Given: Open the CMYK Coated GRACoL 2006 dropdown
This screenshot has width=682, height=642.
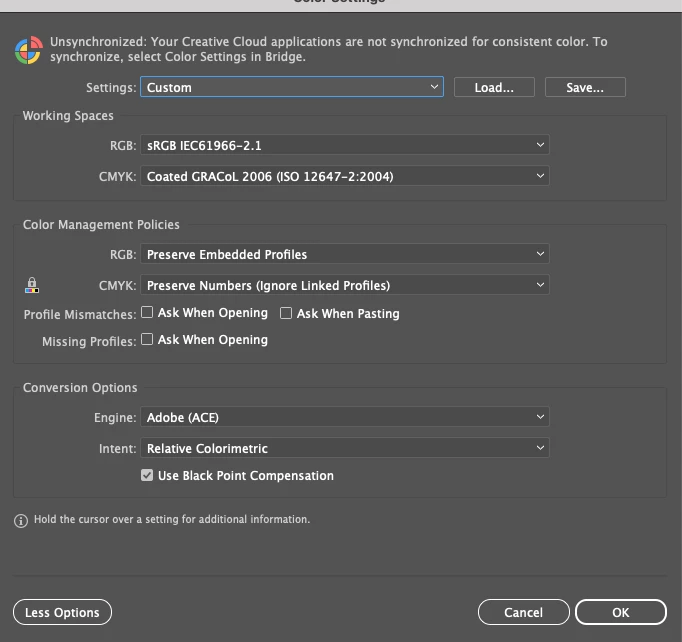Looking at the screenshot, I should coord(344,176).
